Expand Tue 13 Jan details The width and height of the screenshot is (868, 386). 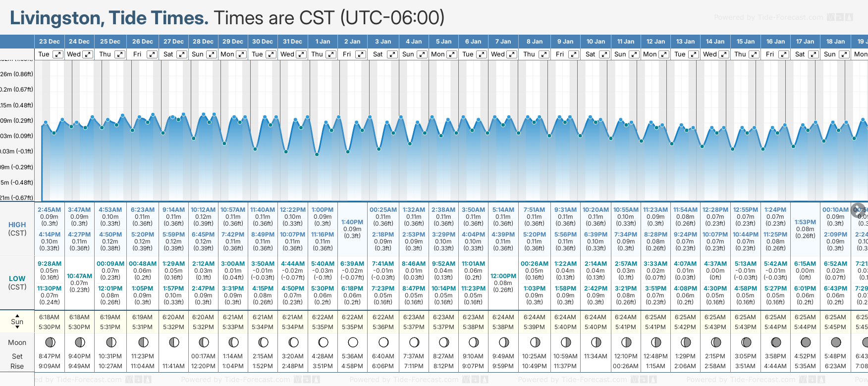pos(693,54)
